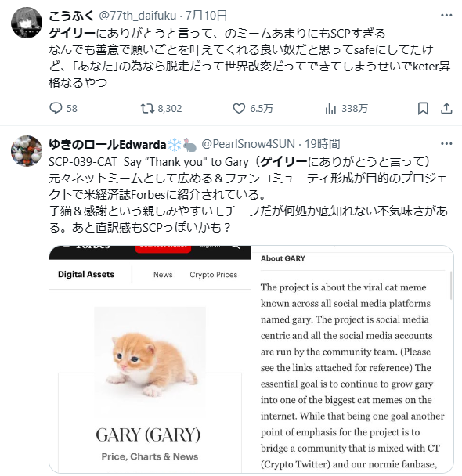Image resolution: width=462 pixels, height=476 pixels.
Task: Open the Forbes kitten image
Action: pyautogui.click(x=150, y=359)
